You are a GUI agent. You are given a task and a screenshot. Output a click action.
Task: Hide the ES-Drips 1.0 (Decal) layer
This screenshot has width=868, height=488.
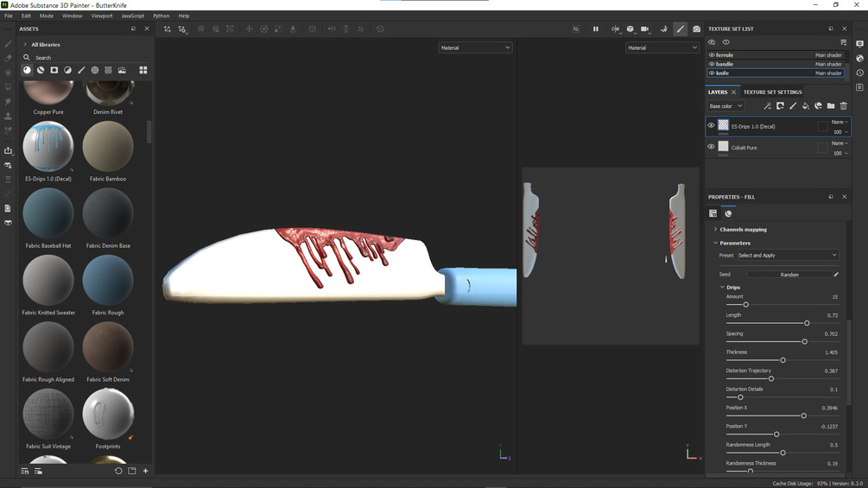[711, 125]
